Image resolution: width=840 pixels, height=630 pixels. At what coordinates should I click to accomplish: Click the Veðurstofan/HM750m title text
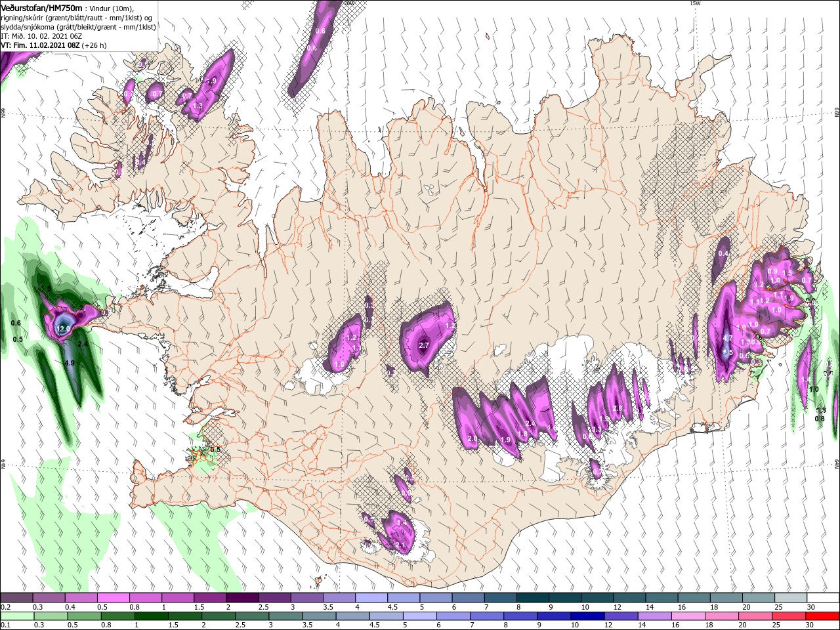click(42, 7)
